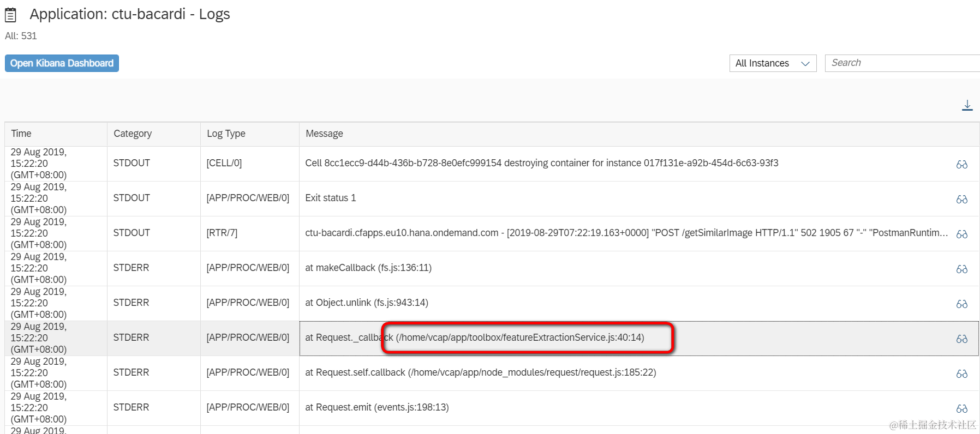View details of the Request.self.callback log row
980x434 pixels.
tap(961, 373)
